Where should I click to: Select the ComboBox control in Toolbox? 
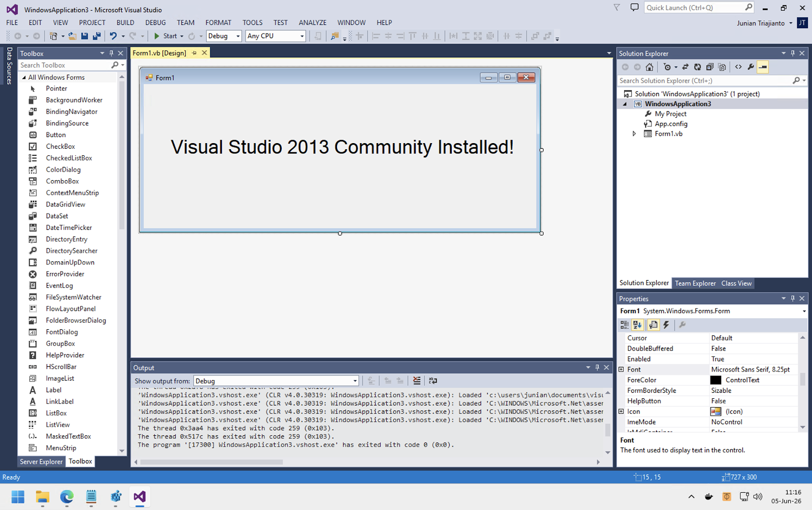pyautogui.click(x=62, y=181)
